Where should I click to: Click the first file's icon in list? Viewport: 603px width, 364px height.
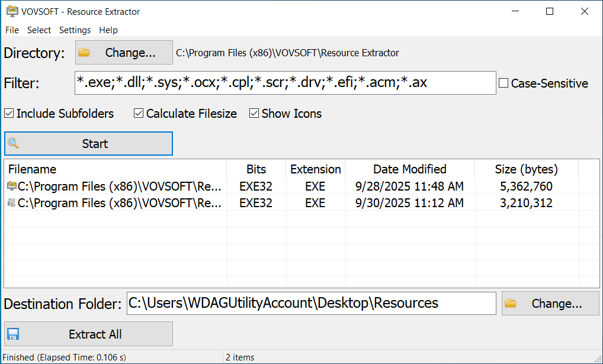pyautogui.click(x=11, y=186)
